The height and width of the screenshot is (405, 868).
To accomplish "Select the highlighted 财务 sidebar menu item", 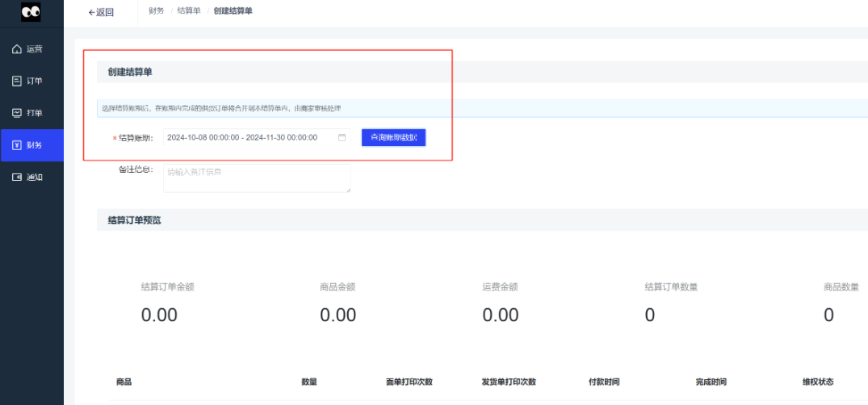I will point(31,145).
